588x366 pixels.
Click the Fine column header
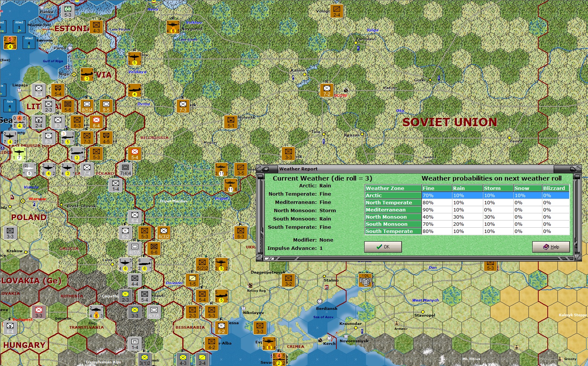[437, 188]
